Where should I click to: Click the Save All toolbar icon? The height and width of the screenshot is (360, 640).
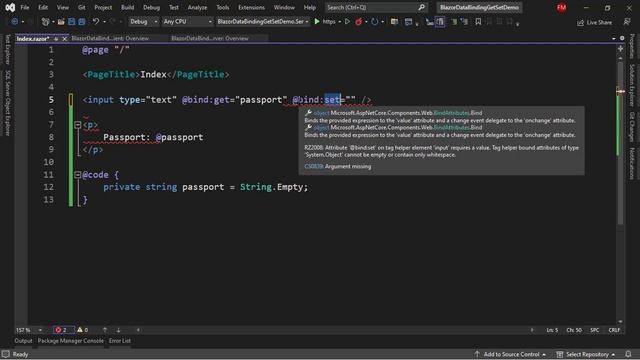[x=82, y=22]
